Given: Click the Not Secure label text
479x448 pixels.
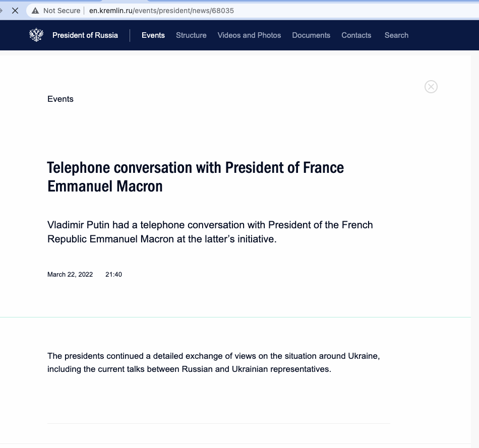Looking at the screenshot, I should 62,11.
